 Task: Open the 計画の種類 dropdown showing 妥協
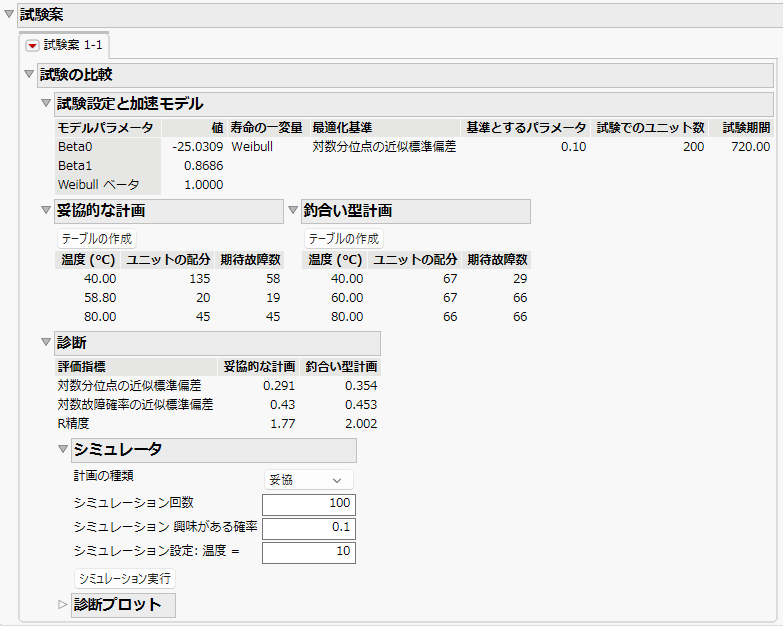click(309, 480)
